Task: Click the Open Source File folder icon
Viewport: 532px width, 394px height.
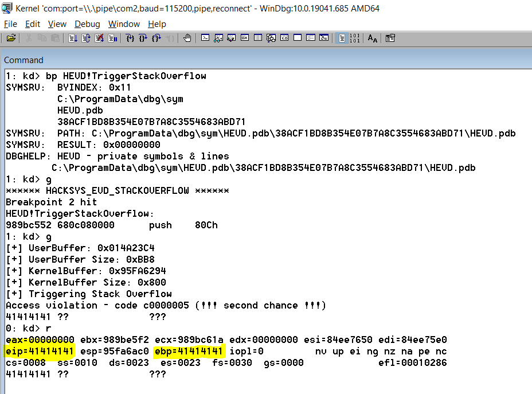Action: [11, 38]
